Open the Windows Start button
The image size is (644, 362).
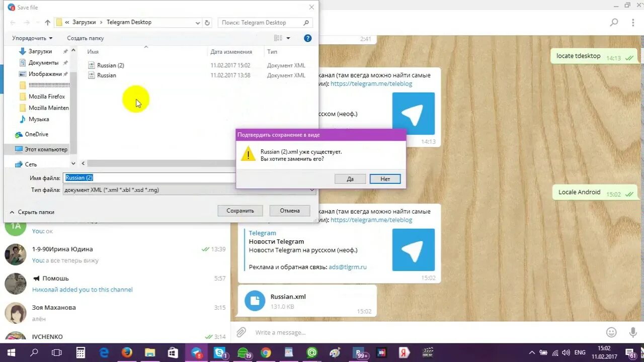pos(11,352)
